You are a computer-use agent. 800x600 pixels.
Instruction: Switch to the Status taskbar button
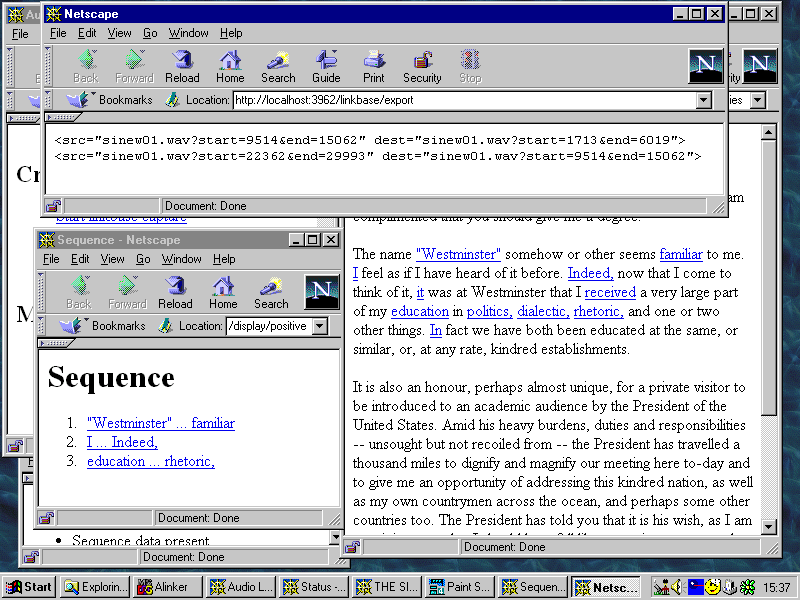point(314,587)
